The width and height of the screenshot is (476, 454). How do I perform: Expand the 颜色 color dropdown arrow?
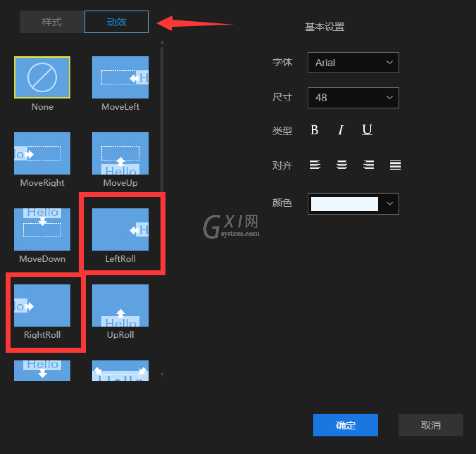[389, 204]
